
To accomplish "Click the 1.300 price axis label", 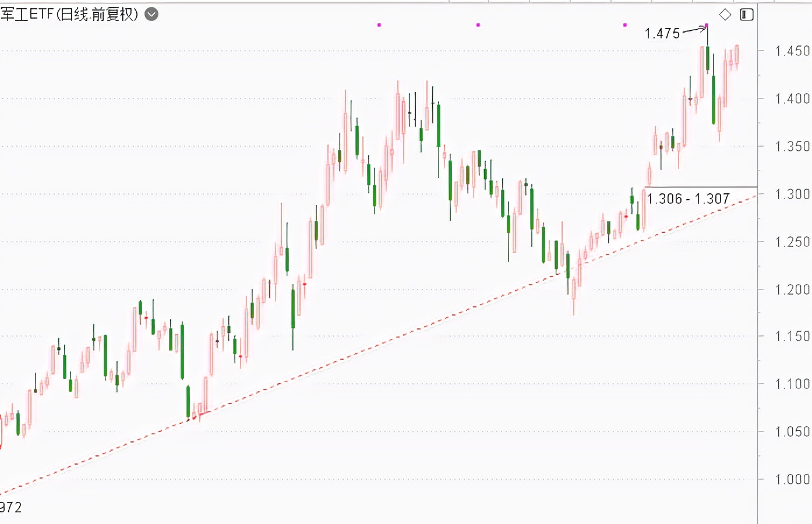I will point(792,194).
